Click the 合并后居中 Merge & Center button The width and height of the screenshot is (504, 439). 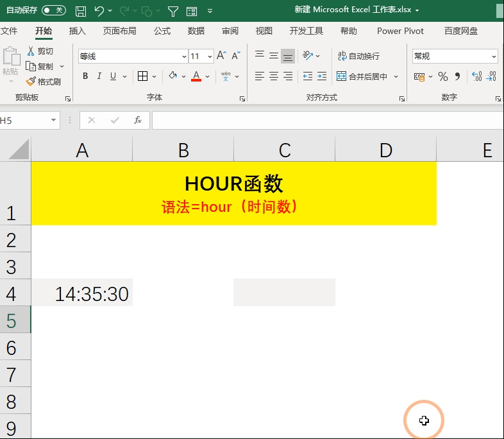point(362,76)
